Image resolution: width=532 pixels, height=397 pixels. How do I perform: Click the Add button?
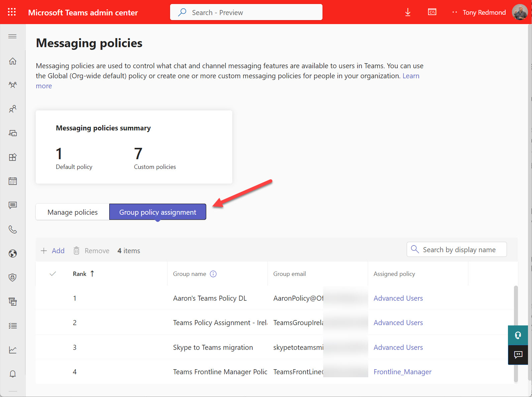(52, 251)
